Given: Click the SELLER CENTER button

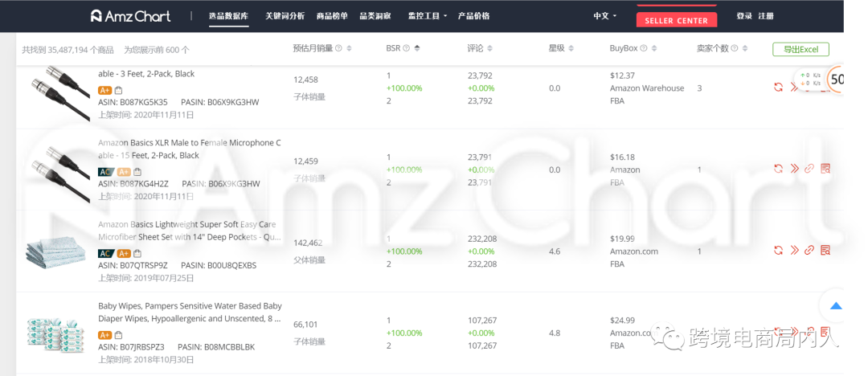Looking at the screenshot, I should [x=677, y=21].
